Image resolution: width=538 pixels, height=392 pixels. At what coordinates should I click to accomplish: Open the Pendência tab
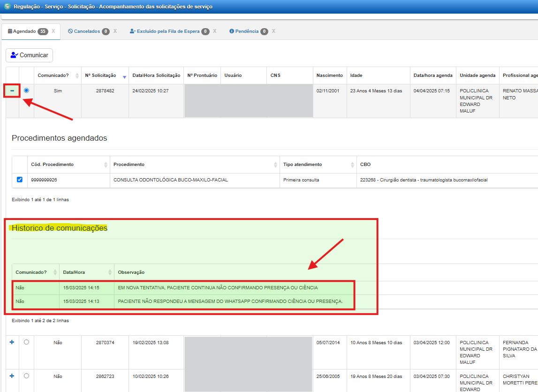pyautogui.click(x=245, y=31)
